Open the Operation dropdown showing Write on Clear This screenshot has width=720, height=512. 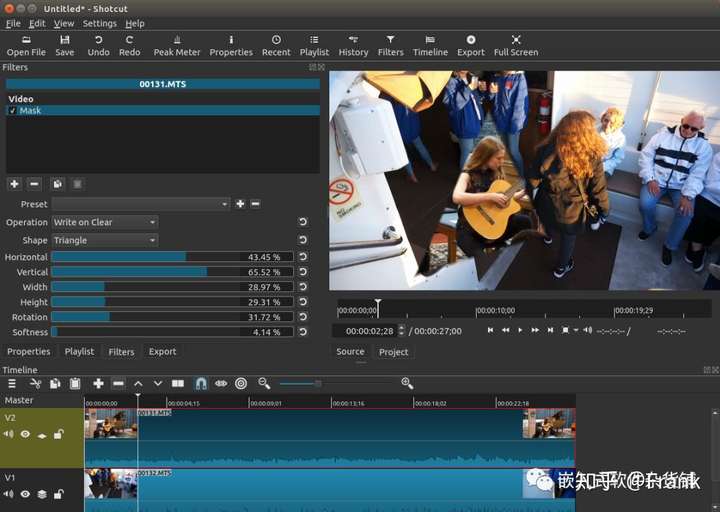(104, 222)
